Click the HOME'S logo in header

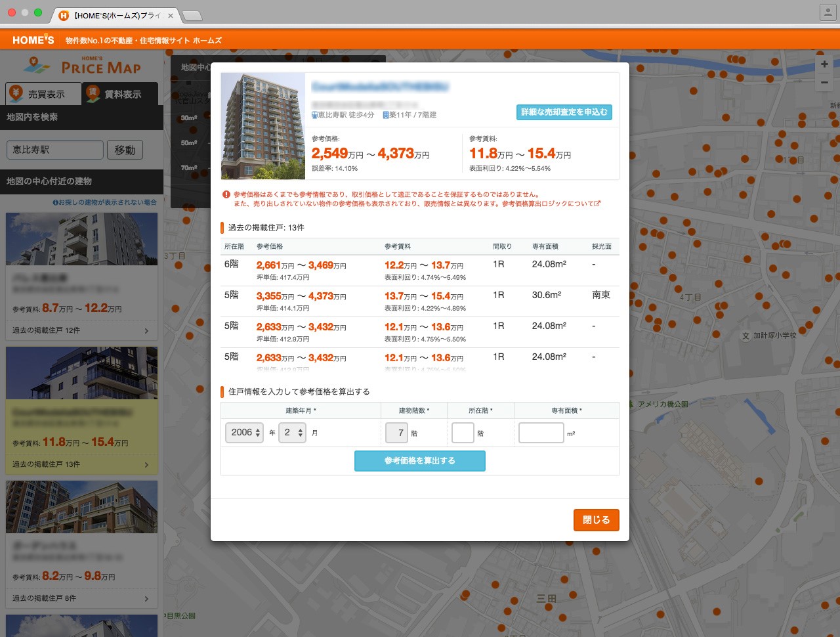click(x=33, y=40)
